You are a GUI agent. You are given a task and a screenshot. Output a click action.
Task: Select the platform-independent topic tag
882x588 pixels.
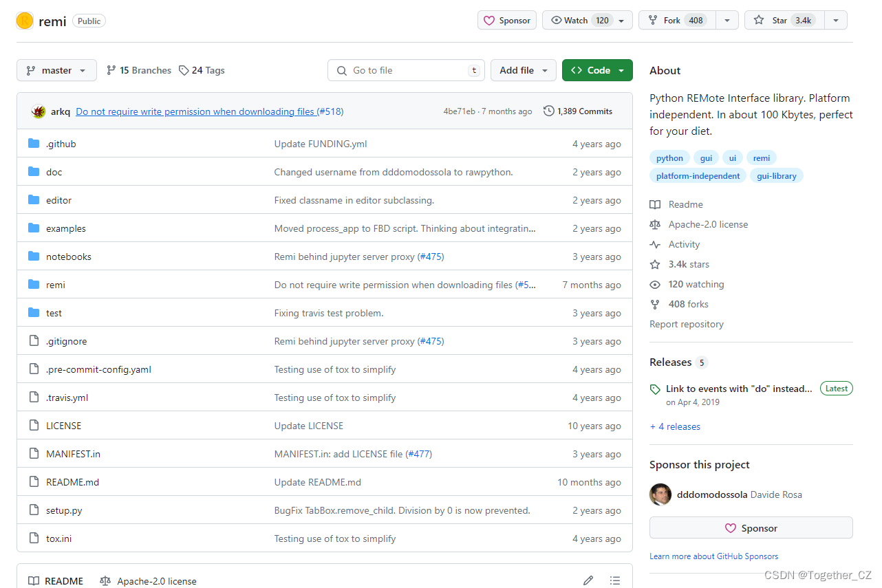pos(698,176)
